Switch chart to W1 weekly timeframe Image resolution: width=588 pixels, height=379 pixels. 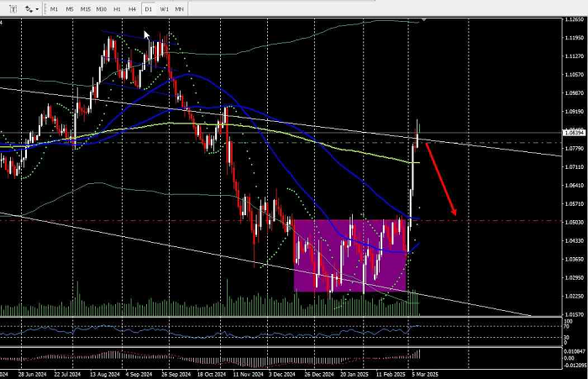click(x=165, y=9)
